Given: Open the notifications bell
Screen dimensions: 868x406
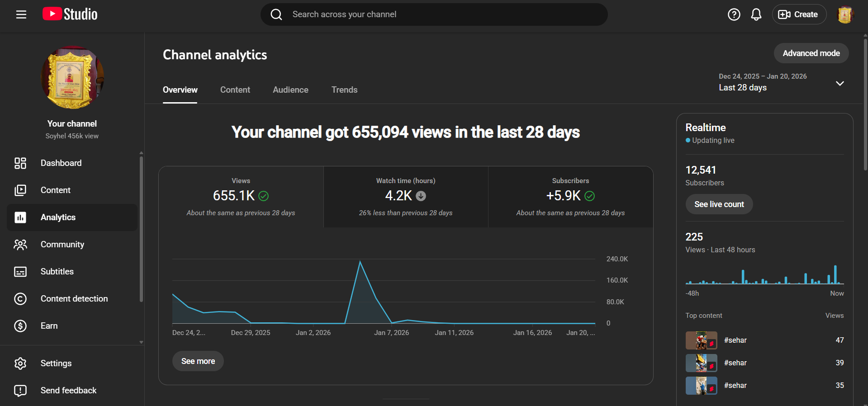Looking at the screenshot, I should [x=756, y=14].
